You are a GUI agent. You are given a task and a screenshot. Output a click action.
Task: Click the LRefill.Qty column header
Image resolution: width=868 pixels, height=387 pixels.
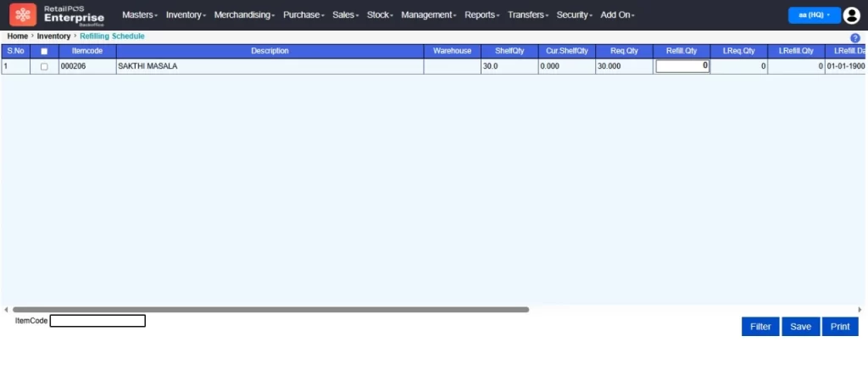(x=796, y=51)
